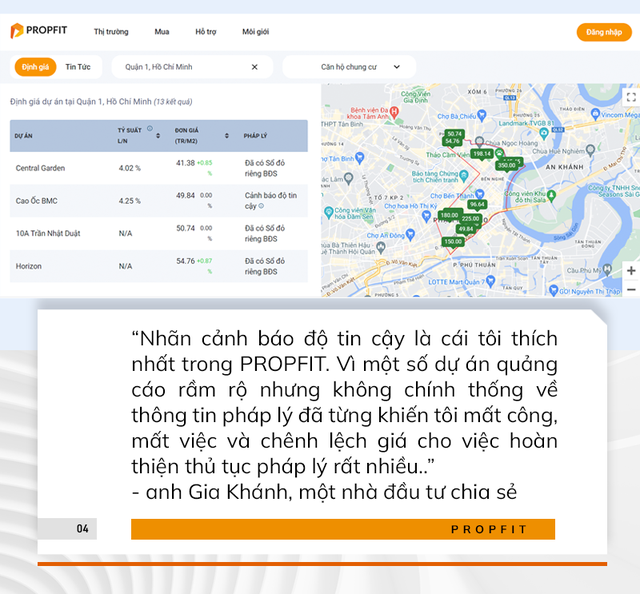Open the Môi giới menu
640x594 pixels.
256,32
